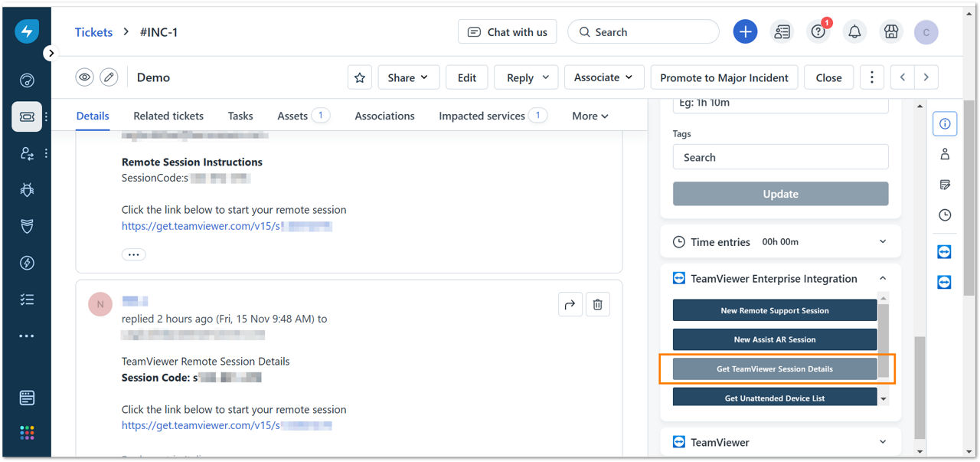Click the pencil edit icon beside Demo

coord(109,77)
